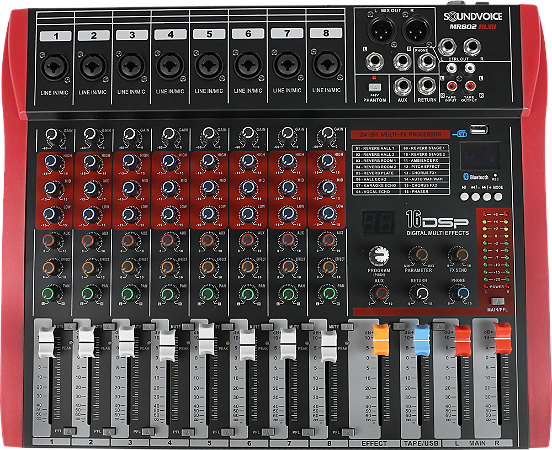The height and width of the screenshot is (450, 552).
Task: Click the 24-BIT MULTI-FX PROCESSOR label
Action: pos(400,135)
